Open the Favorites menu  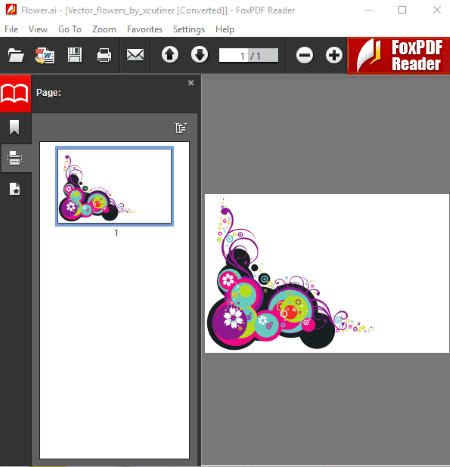point(145,29)
